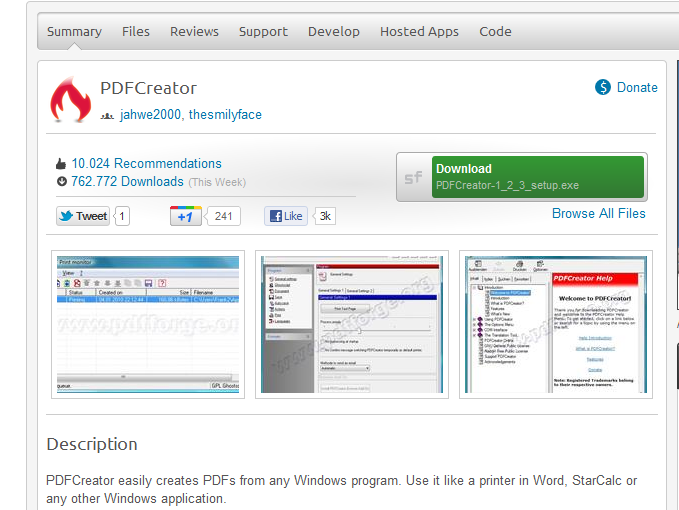Click the tweet count bubble showing 1

(122, 216)
